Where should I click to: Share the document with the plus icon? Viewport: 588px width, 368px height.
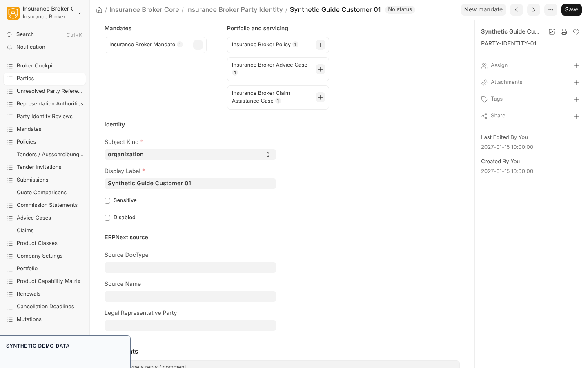click(577, 116)
